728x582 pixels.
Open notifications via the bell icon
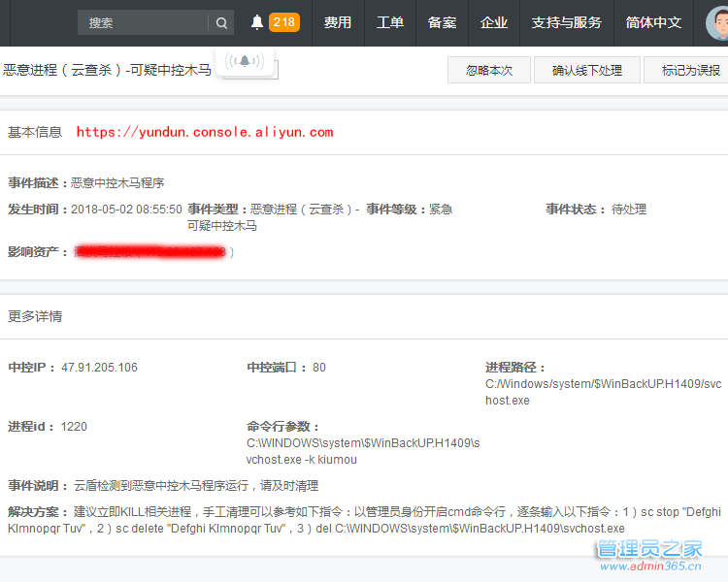257,22
